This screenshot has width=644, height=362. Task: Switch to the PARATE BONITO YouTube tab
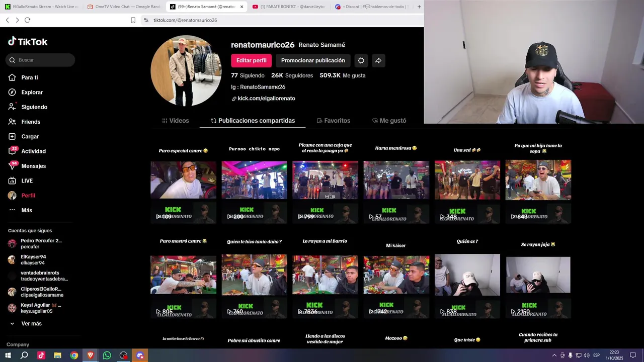point(289,7)
